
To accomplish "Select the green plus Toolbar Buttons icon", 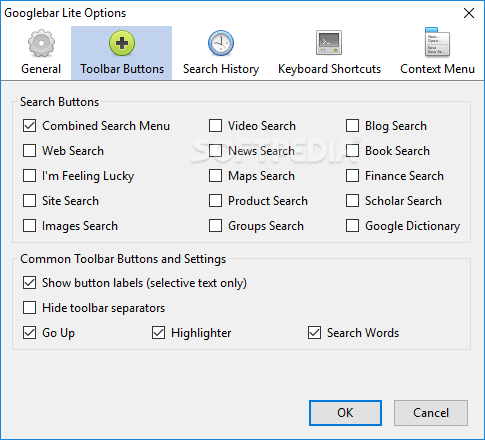I will tap(122, 43).
